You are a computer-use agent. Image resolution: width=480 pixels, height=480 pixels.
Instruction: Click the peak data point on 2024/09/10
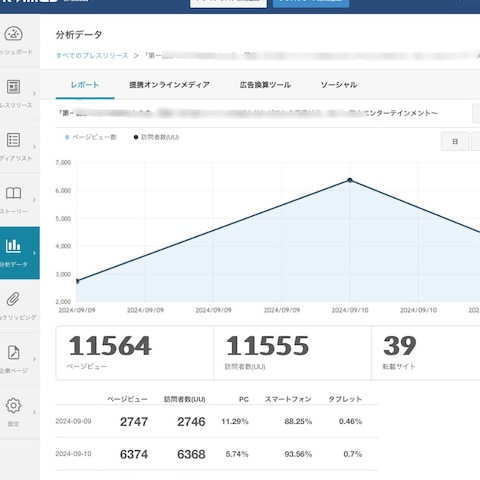(350, 180)
